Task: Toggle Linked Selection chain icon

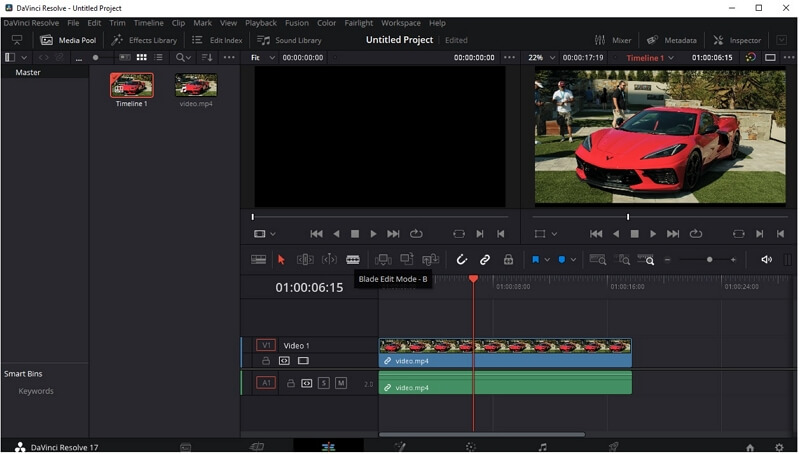Action: pos(485,260)
